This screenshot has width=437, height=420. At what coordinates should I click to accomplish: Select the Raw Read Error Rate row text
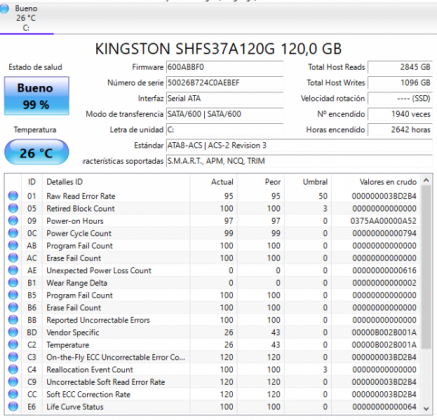(x=81, y=196)
